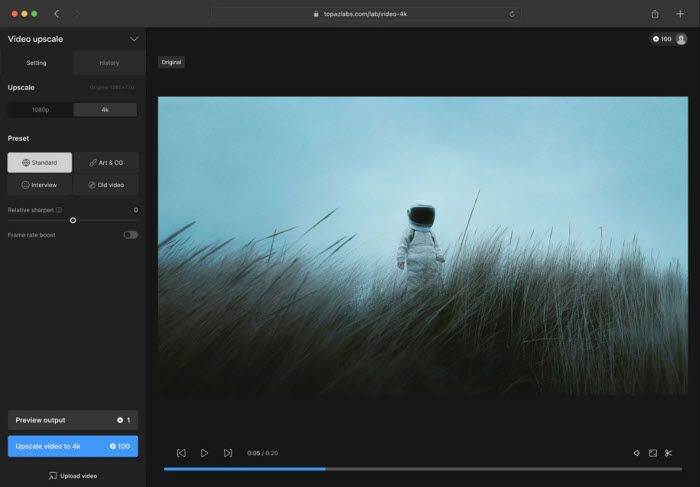The height and width of the screenshot is (487, 700).
Task: Select 1080p upscale resolution
Action: [x=41, y=110]
